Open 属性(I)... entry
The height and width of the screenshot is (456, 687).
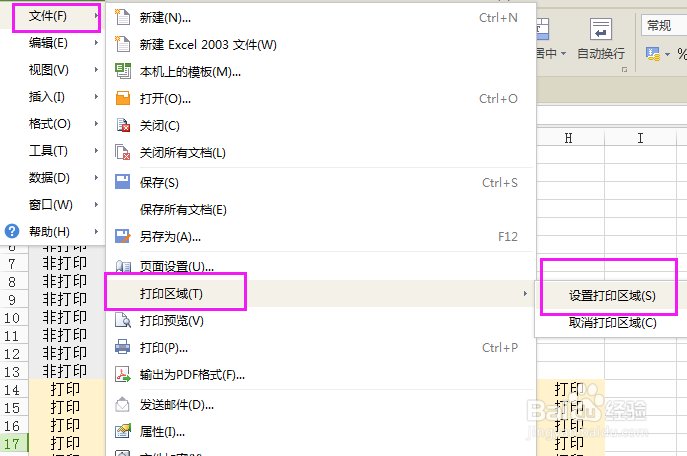click(321, 432)
